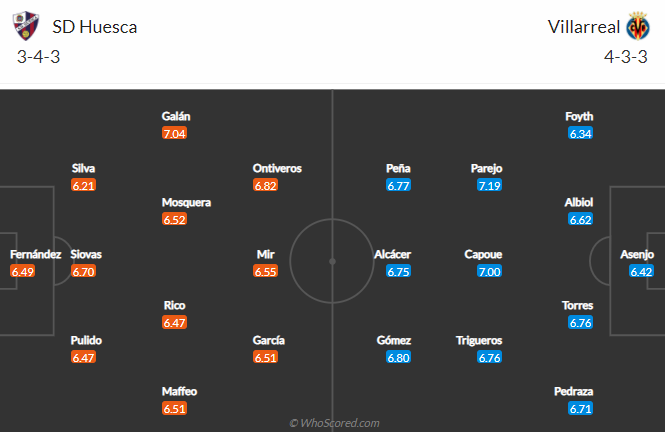The height and width of the screenshot is (432, 665).
Task: Select Siovas's 6.70 rating badge
Action: tap(83, 271)
